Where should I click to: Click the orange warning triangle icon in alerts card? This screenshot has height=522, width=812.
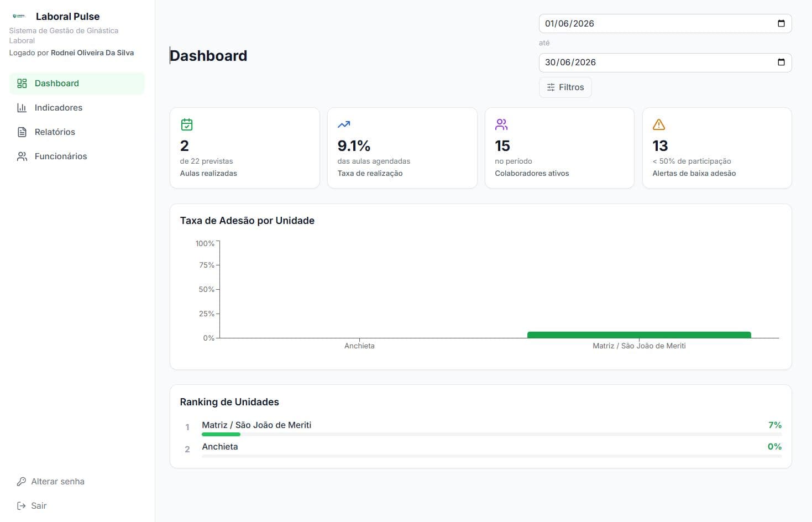[x=659, y=124]
